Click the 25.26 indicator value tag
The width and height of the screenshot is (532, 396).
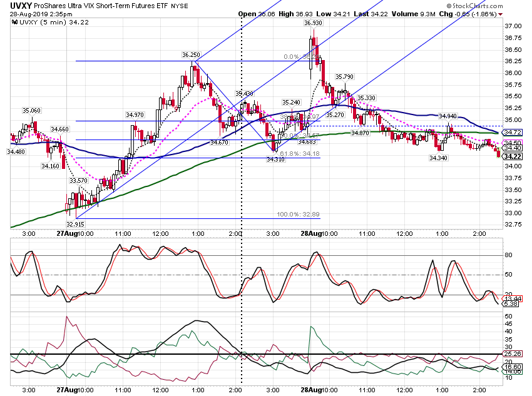[513, 354]
